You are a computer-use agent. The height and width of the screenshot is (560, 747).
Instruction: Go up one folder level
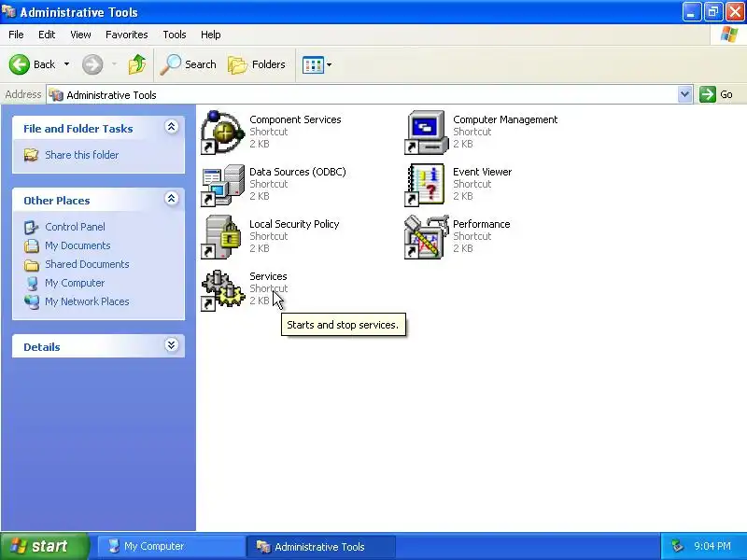137,64
